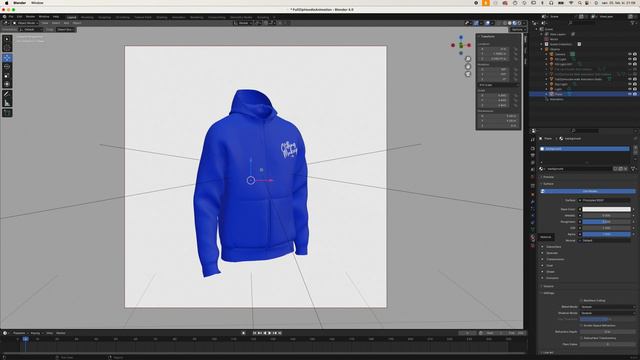Select the Add Cube tool in toolbar

[x=7, y=113]
